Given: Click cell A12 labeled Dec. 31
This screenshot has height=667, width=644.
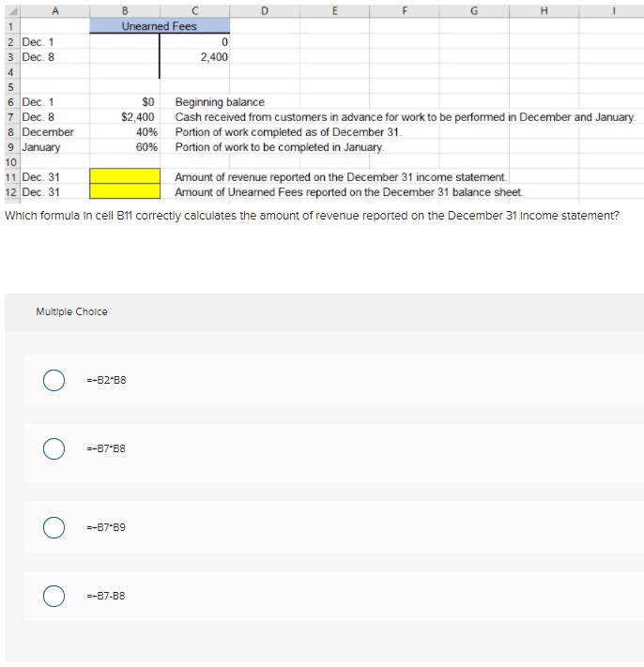Looking at the screenshot, I should [x=54, y=192].
